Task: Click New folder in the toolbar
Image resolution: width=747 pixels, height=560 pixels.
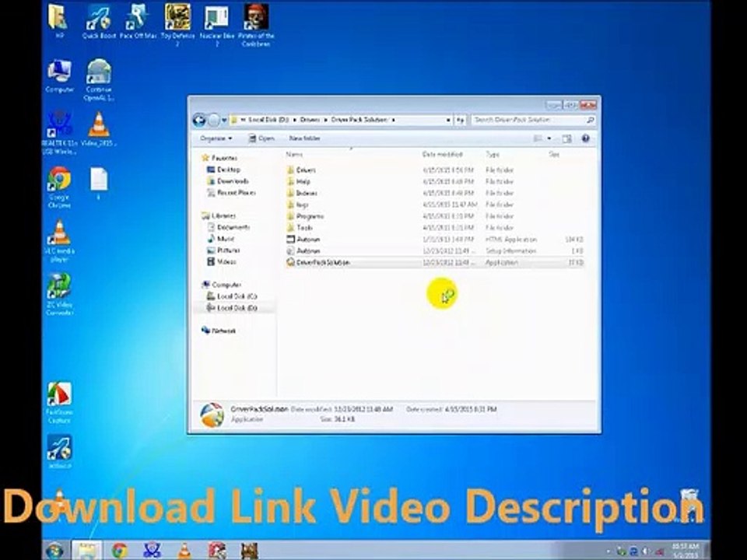Action: [x=304, y=138]
